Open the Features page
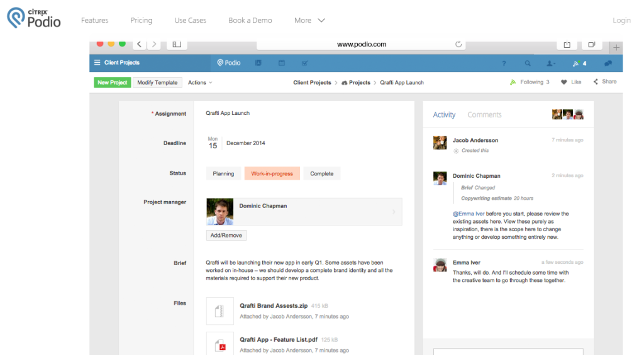The width and height of the screenshot is (644, 355). [94, 20]
